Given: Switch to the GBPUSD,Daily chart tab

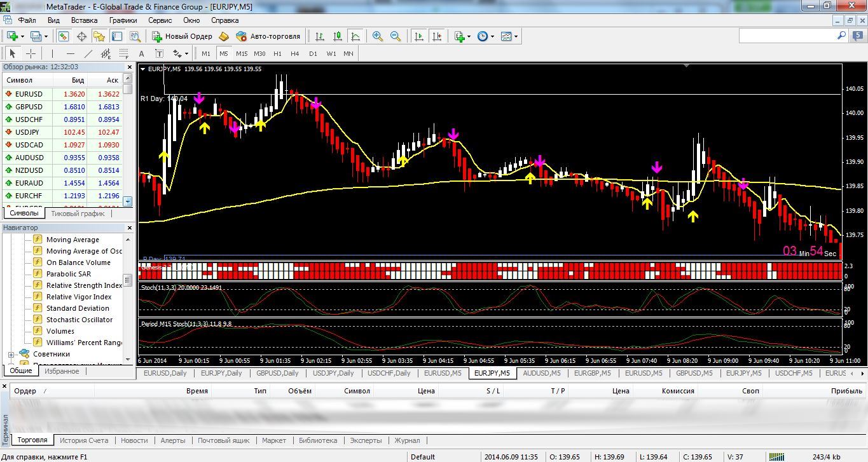Looking at the screenshot, I should tap(278, 373).
